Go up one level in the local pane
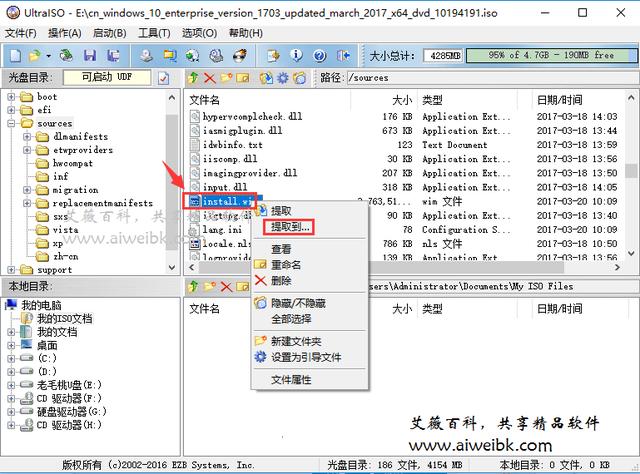The width and height of the screenshot is (640, 474). click(x=193, y=287)
